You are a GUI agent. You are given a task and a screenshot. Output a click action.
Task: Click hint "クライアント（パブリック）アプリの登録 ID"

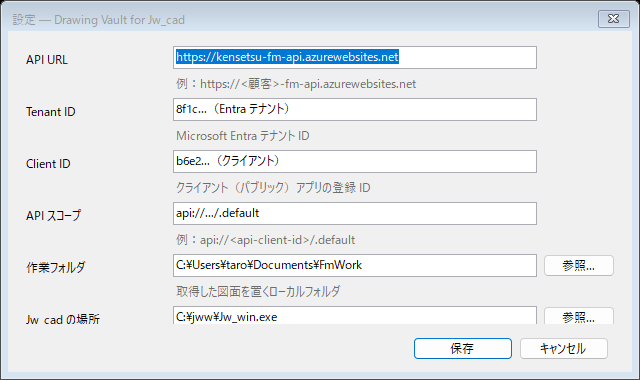[273, 188]
